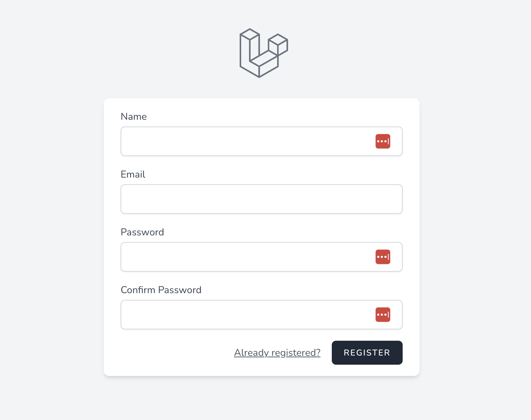The height and width of the screenshot is (420, 531).
Task: Open the 'Already registered?' link
Action: [x=277, y=353]
